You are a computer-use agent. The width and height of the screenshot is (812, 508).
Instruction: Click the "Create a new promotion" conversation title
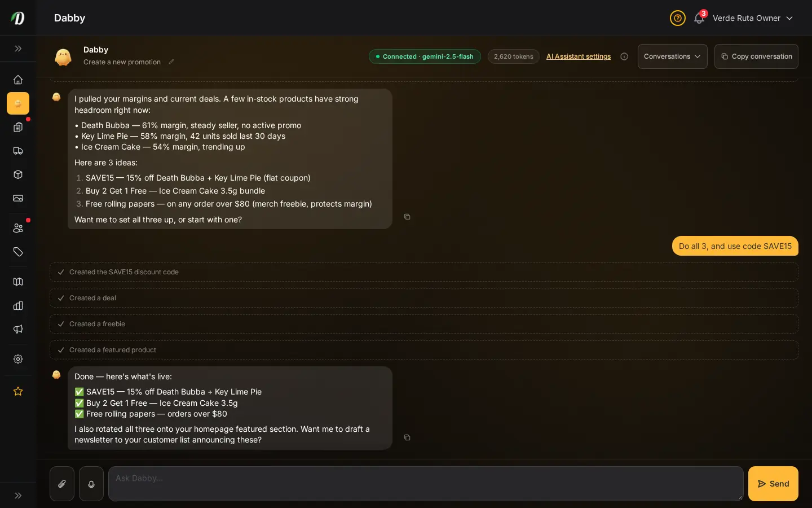point(122,62)
